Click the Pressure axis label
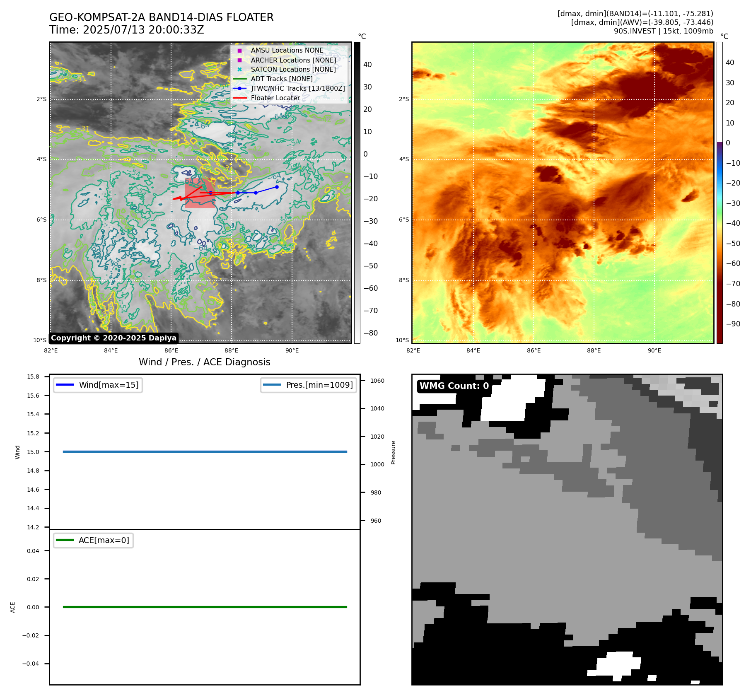This screenshot has height=700, width=751. pos(394,452)
